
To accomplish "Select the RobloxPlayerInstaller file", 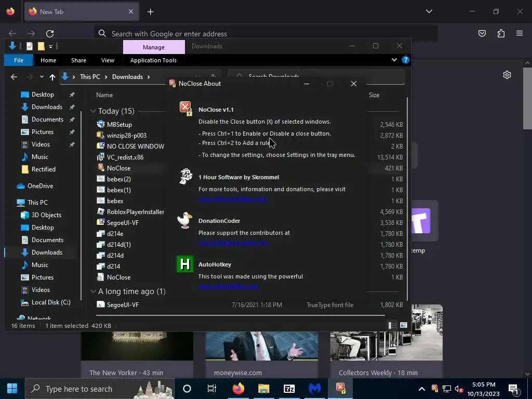I will 136,212.
